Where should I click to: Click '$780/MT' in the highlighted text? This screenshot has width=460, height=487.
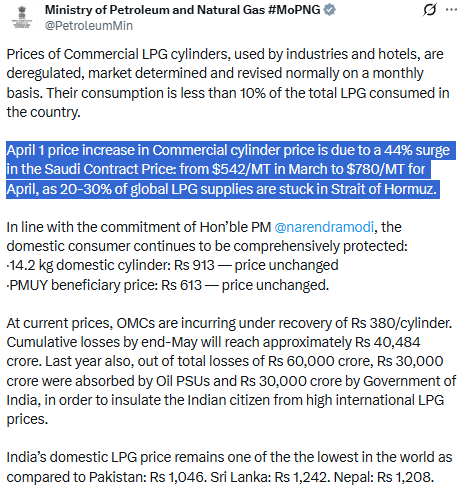pyautogui.click(x=375, y=170)
